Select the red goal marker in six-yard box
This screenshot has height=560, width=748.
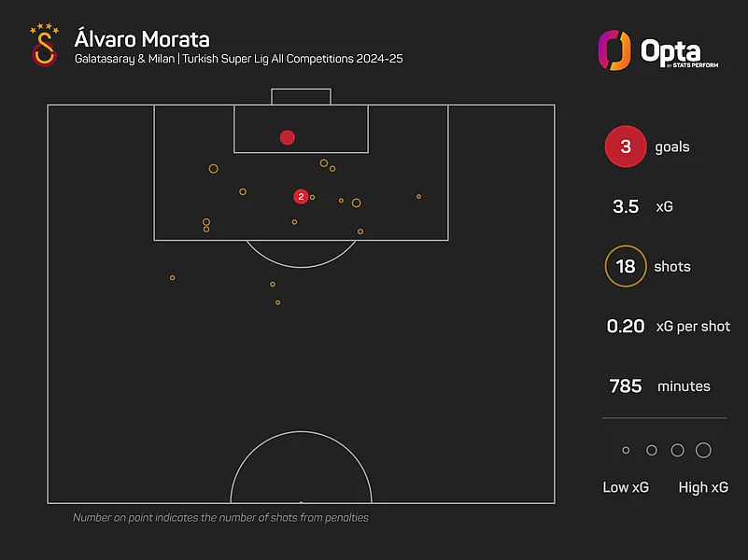[x=288, y=138]
